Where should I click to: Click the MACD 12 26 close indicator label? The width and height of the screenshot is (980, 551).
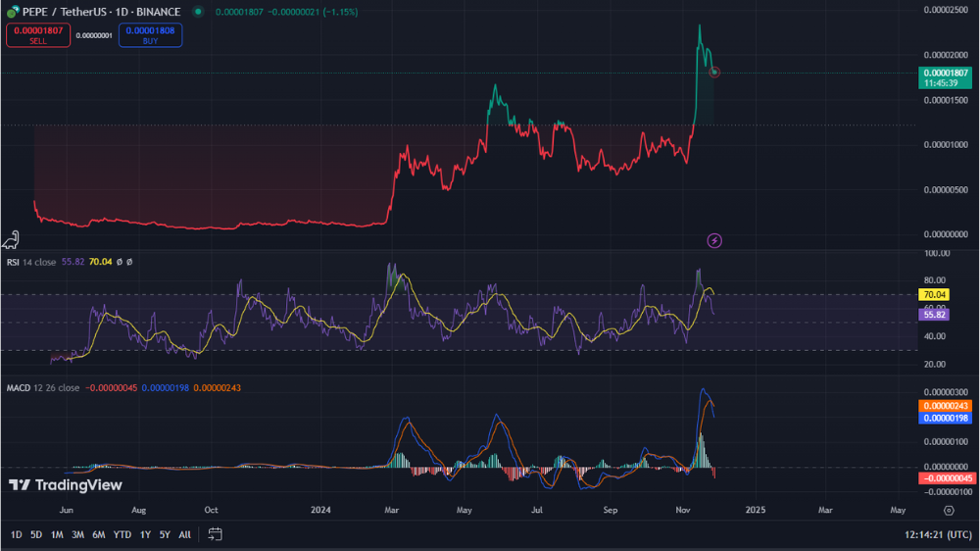click(42, 388)
